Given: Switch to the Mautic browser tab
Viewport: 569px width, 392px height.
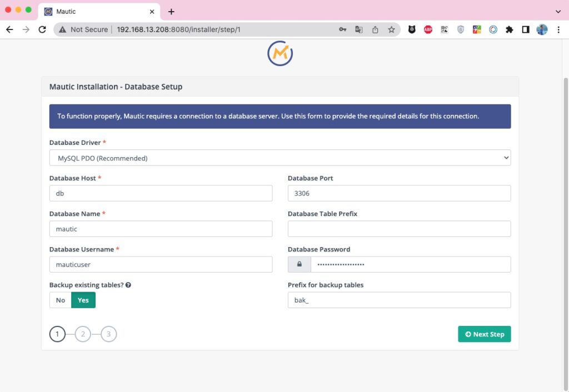Looking at the screenshot, I should pos(99,12).
